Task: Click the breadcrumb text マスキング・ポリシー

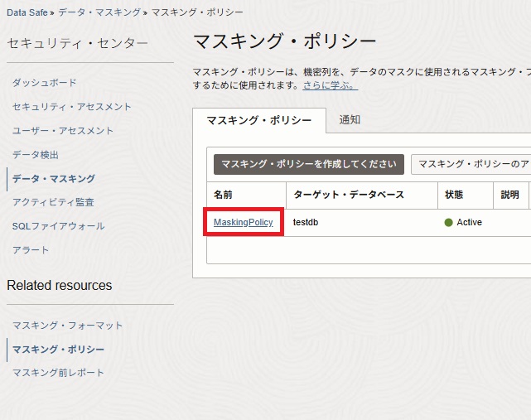Action: pyautogui.click(x=197, y=12)
